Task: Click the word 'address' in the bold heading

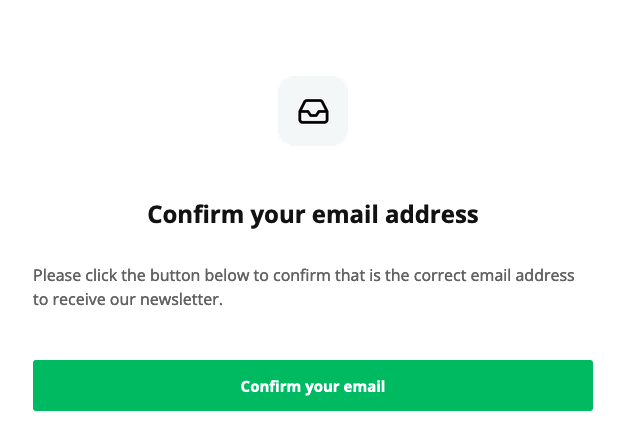Action: (x=432, y=214)
